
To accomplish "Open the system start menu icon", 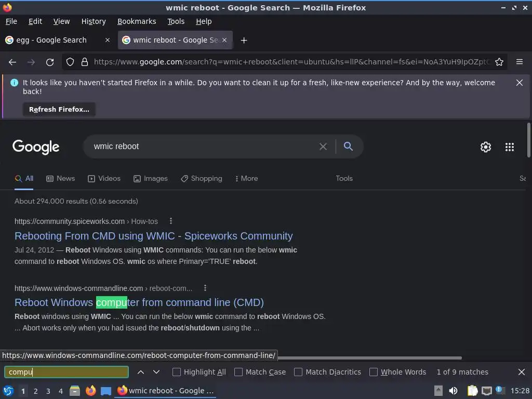I will (8, 391).
